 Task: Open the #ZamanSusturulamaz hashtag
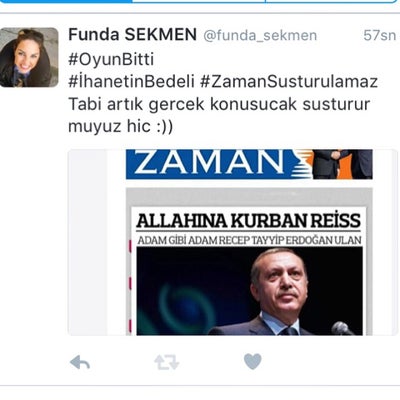coord(289,82)
